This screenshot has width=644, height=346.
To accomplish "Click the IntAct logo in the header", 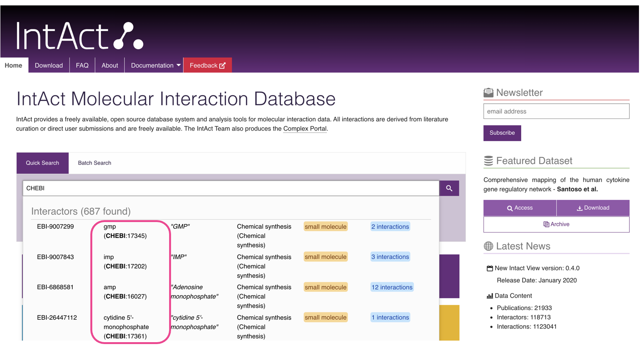I will tap(80, 36).
